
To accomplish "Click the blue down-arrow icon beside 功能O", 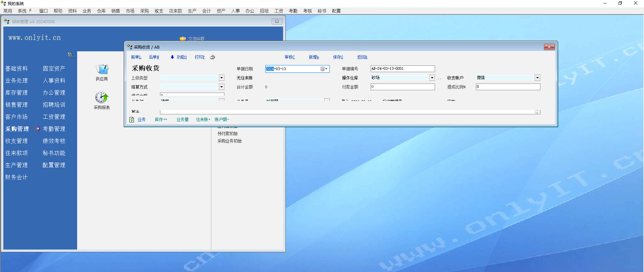I will tap(172, 57).
